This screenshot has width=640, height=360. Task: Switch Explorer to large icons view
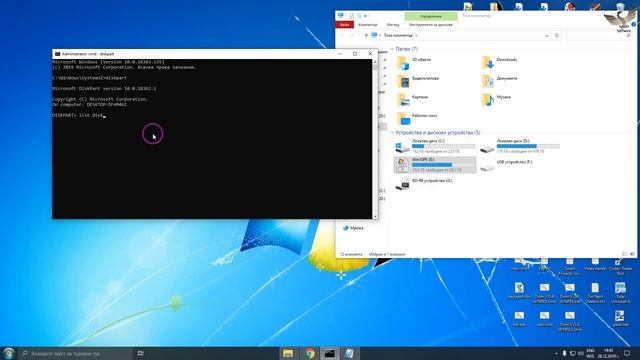(632, 254)
